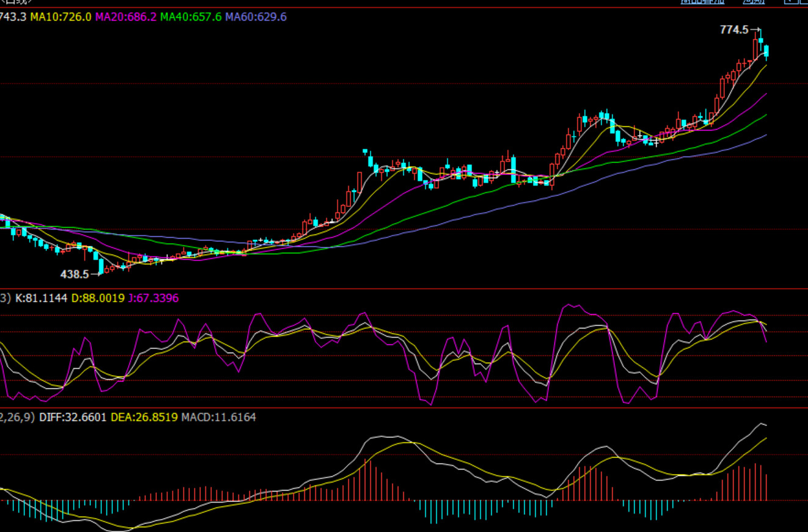Select the MA60:629.6 moving average label
The width and height of the screenshot is (808, 532).
pyautogui.click(x=255, y=17)
